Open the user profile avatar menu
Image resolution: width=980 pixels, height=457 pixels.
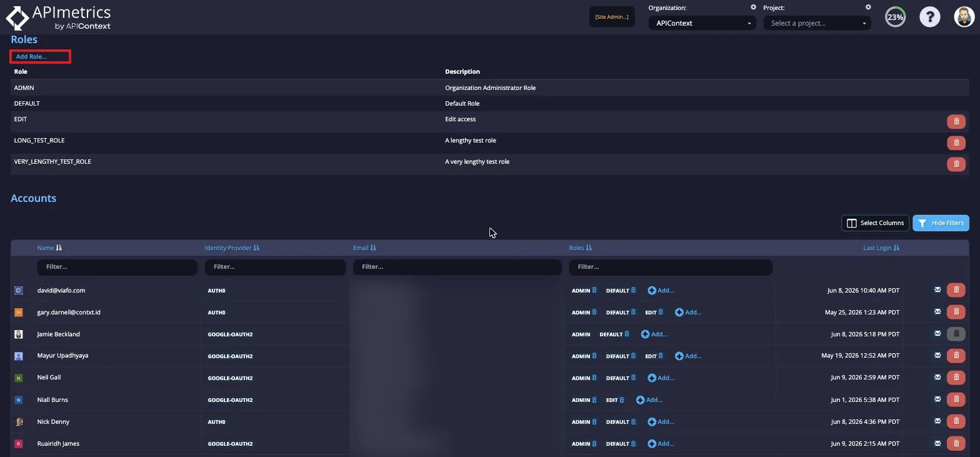[964, 17]
